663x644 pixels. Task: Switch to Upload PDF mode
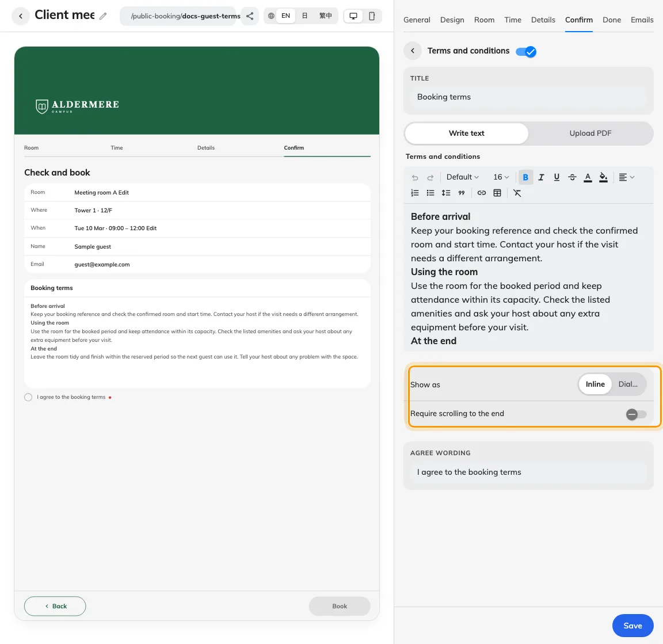pos(590,133)
